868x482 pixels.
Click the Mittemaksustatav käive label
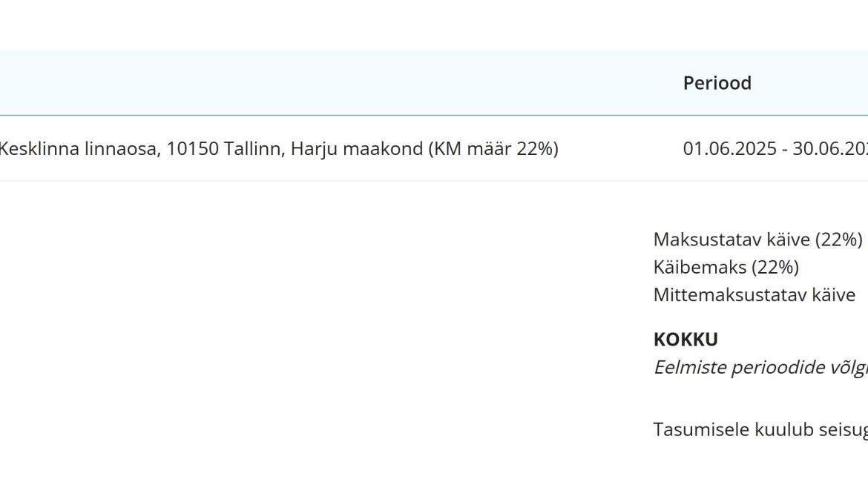[x=754, y=294]
